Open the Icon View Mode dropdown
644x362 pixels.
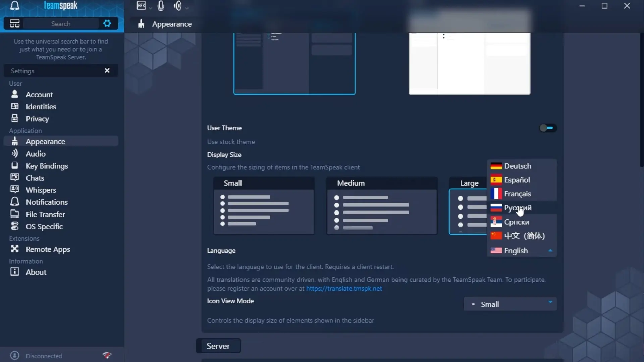coord(510,304)
